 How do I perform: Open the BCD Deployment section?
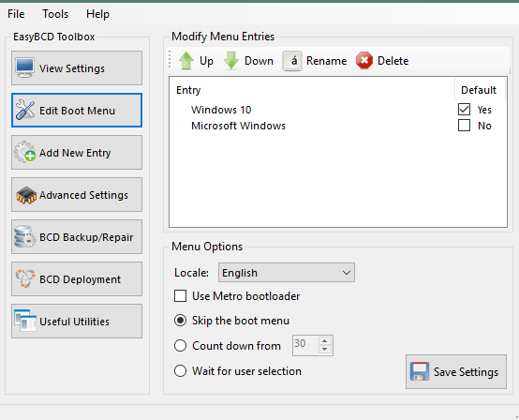pos(77,278)
